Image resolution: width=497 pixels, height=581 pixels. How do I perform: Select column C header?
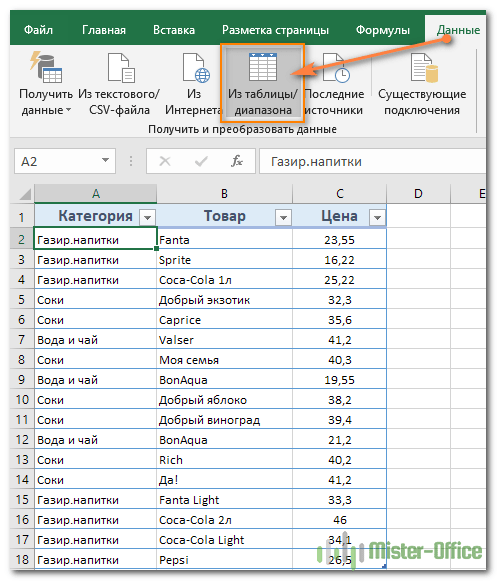pos(339,194)
